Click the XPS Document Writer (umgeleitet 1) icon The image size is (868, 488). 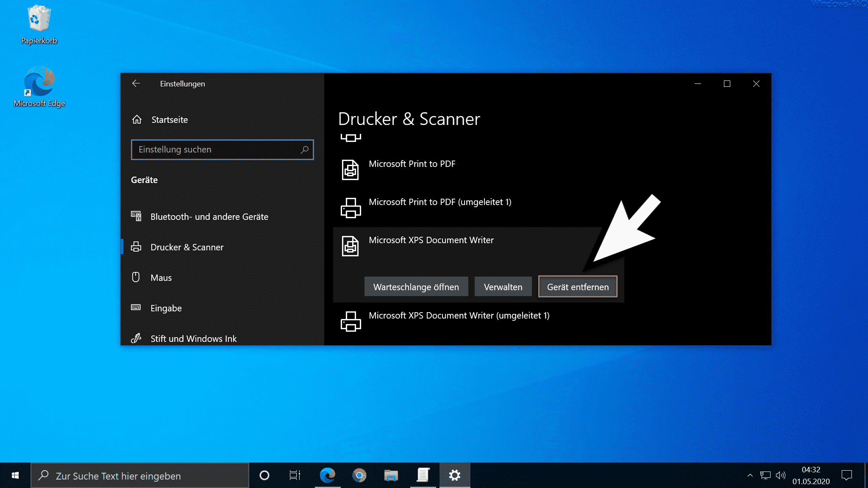click(351, 322)
